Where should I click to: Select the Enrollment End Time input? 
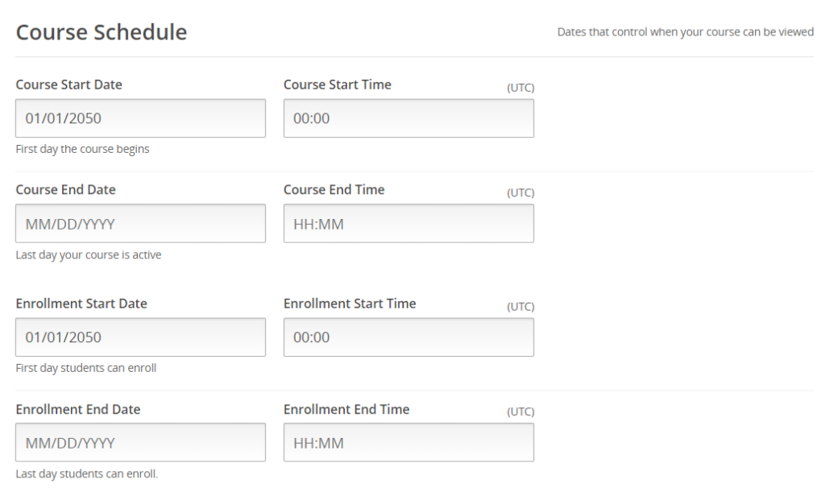tap(408, 443)
